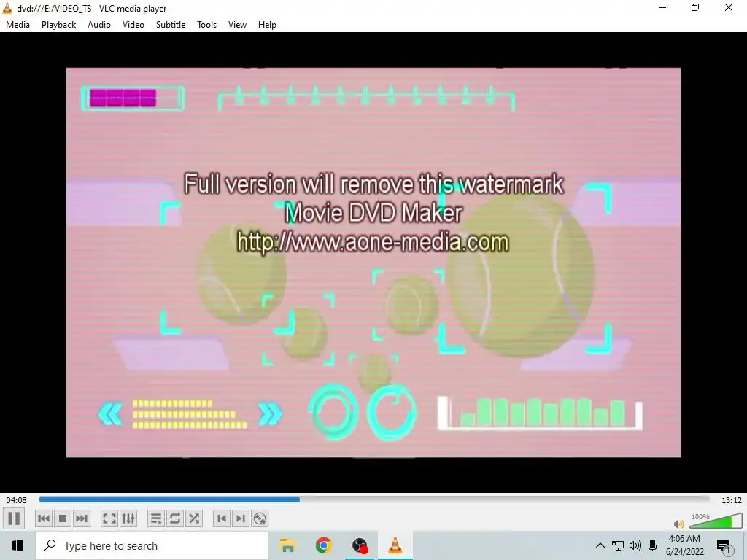This screenshot has height=560, width=747.
Task: Open the DVD menu button
Action: (x=260, y=518)
